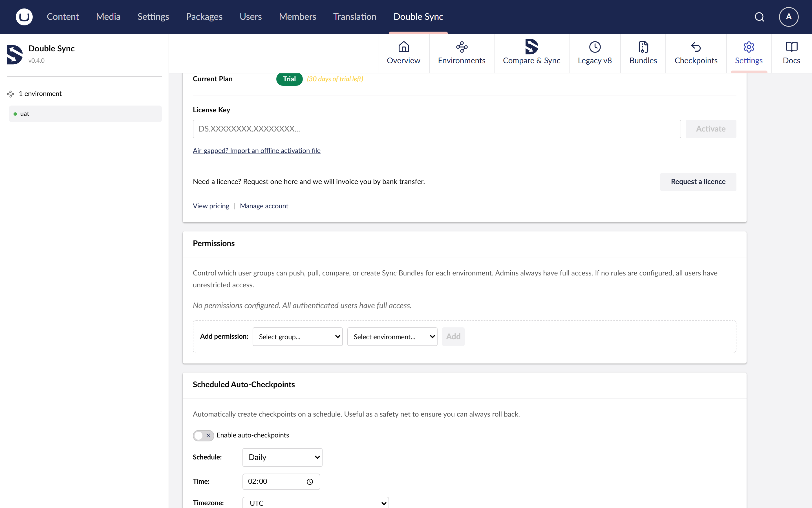Open the Compare & Sync logo icon
The width and height of the screenshot is (812, 508).
click(531, 47)
